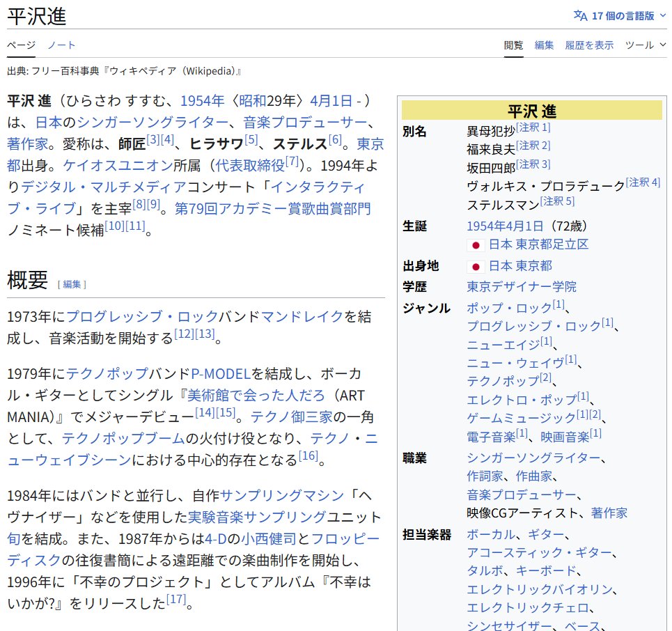Click the 概要 section heading

[x=27, y=280]
